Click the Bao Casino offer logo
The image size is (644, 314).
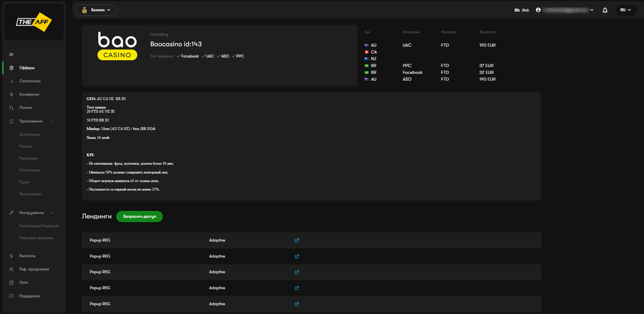tap(117, 46)
